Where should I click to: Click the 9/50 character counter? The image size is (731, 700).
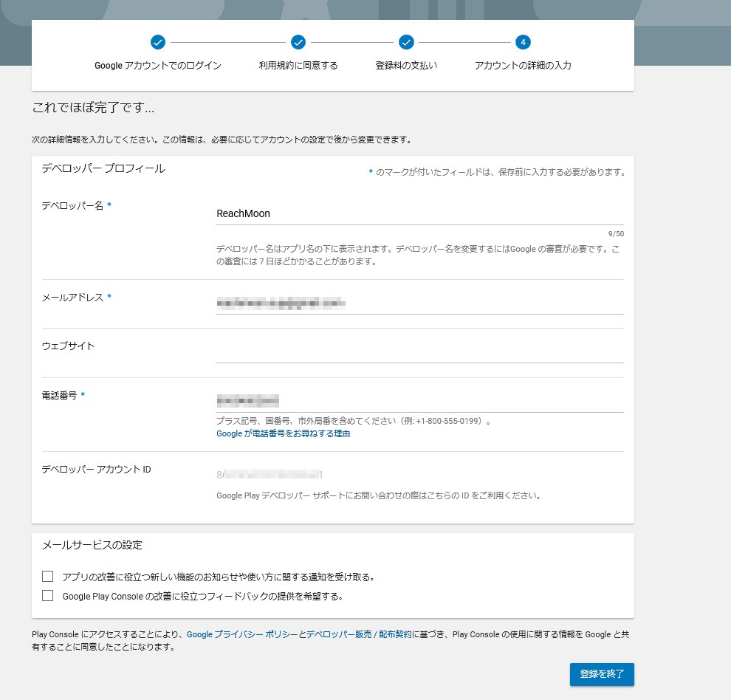click(x=616, y=233)
